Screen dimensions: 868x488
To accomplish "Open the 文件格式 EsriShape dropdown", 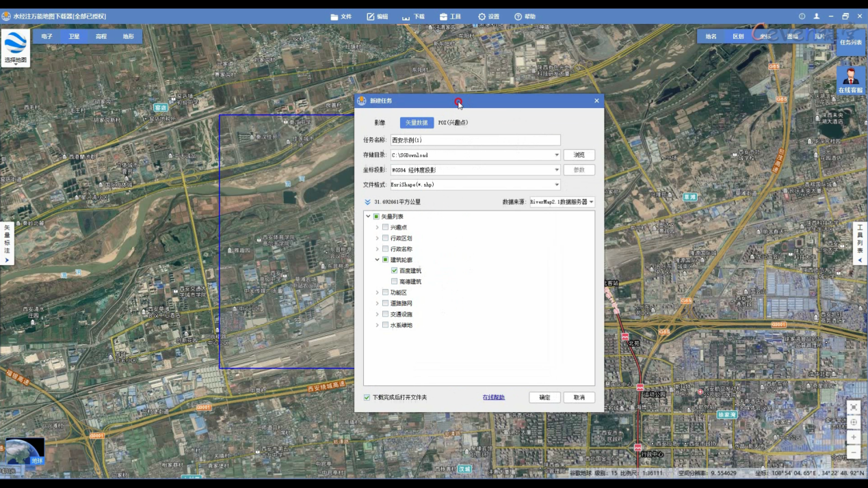I will (x=475, y=185).
